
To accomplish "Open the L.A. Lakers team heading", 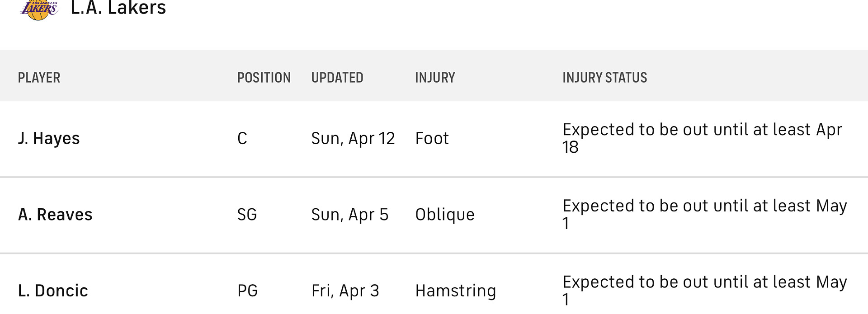I will click(118, 8).
